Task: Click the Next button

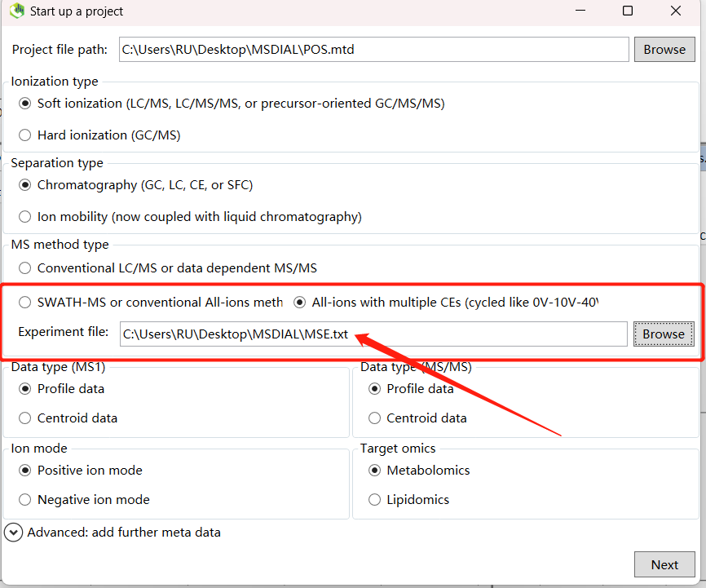Action: 664,564
